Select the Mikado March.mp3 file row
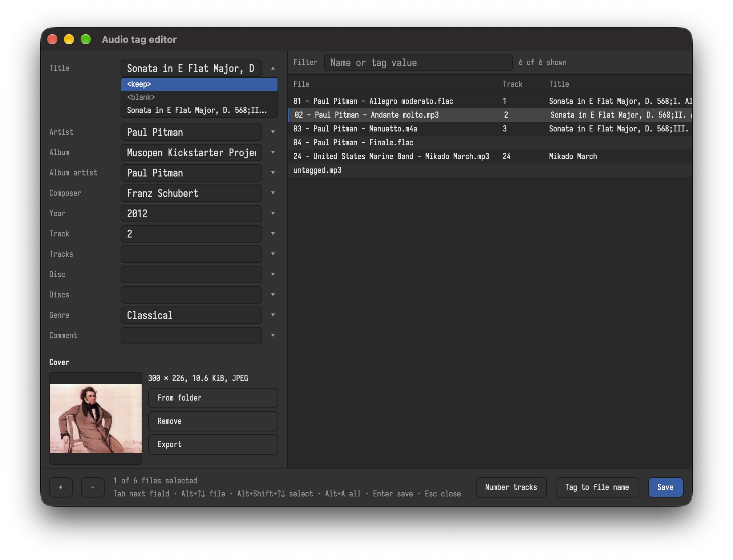733x560 pixels. (490, 156)
